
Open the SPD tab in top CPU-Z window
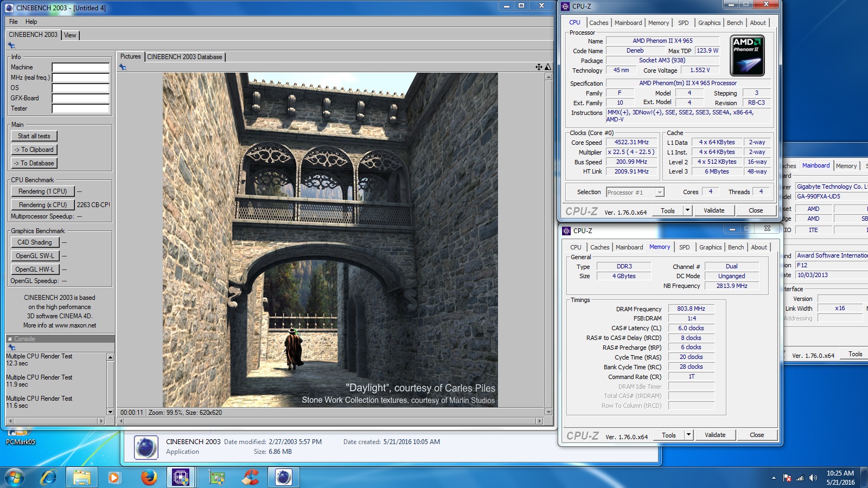[684, 23]
